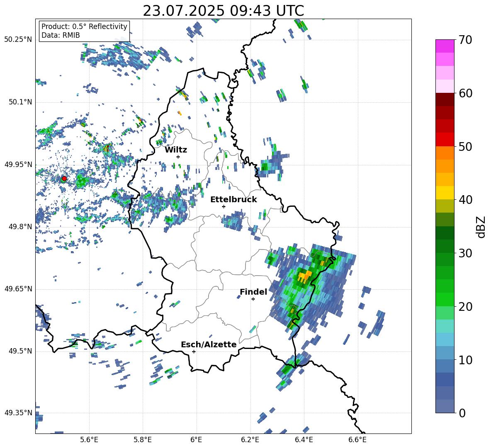Click the timestamp title 23.07.2025 09:43 UTC

[224, 11]
